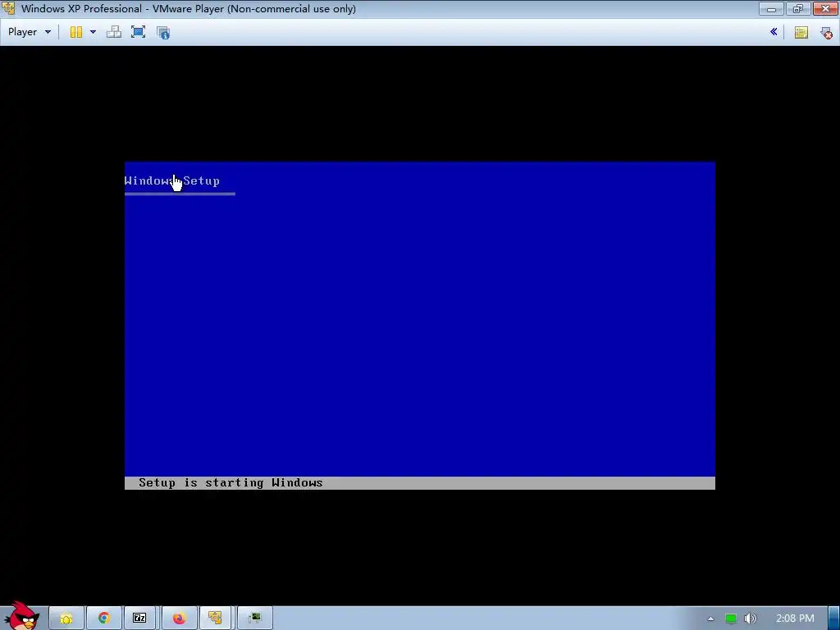This screenshot has height=630, width=840.
Task: Pause the virtual machine
Action: (76, 32)
